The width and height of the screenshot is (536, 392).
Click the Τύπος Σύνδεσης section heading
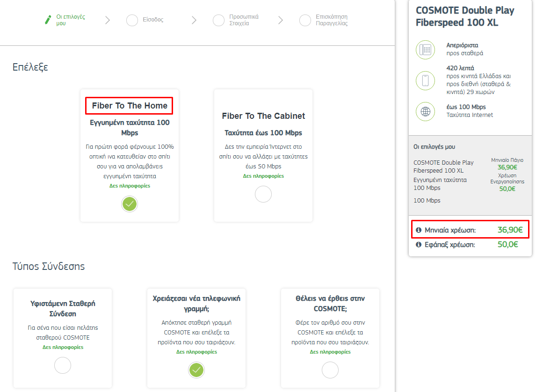click(x=49, y=266)
